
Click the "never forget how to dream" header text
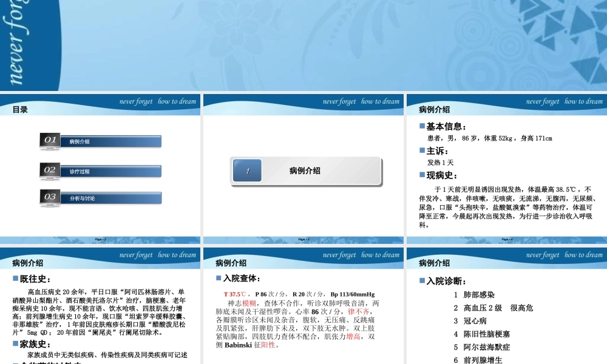[x=158, y=101]
